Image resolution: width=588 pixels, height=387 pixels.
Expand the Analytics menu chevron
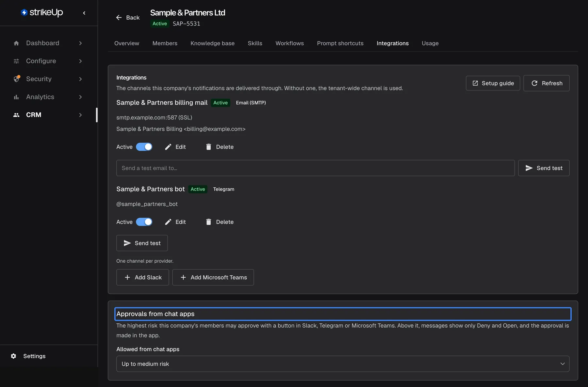(80, 97)
